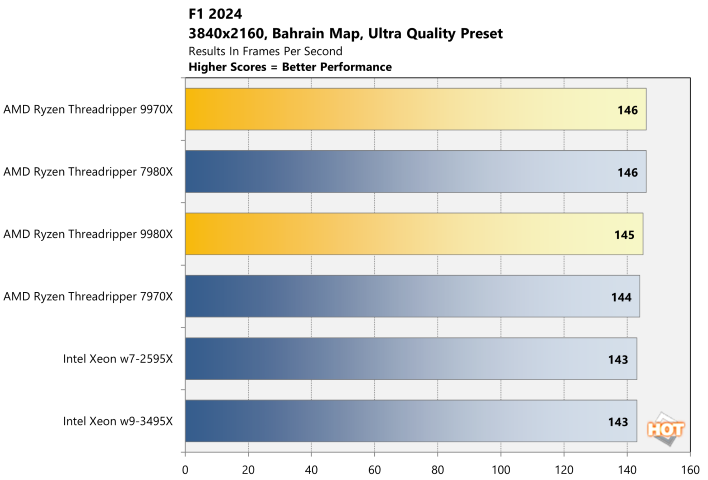708x480 pixels.
Task: Click the Xeon w7-2595X blue bar
Action: (411, 359)
